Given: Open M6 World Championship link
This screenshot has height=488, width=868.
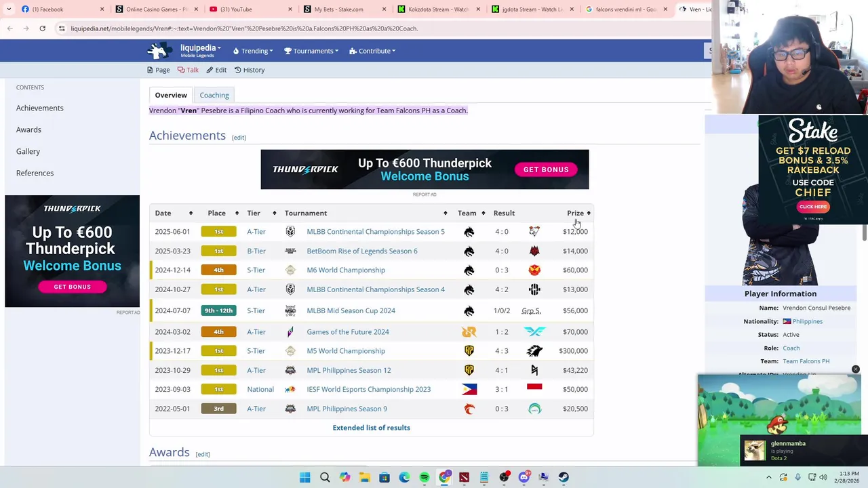Looking at the screenshot, I should tap(346, 270).
